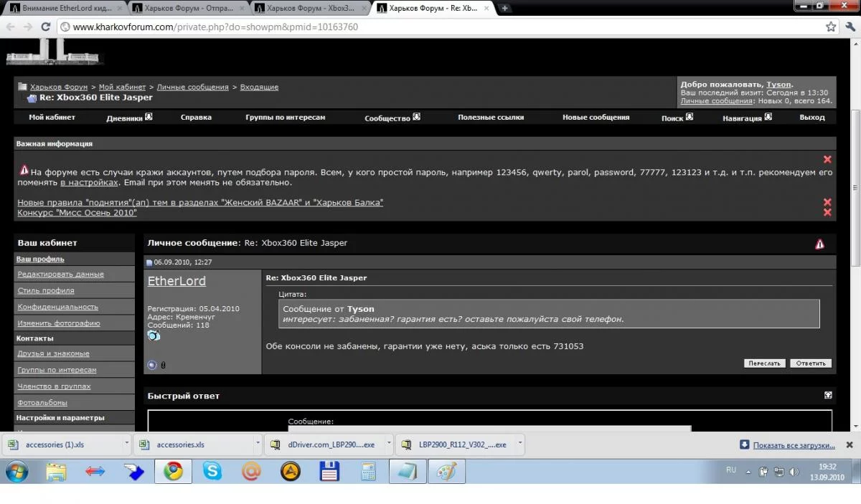Viewport: 861px width, 504px height.
Task: Select Новые сообщения in forum menu
Action: click(x=596, y=117)
